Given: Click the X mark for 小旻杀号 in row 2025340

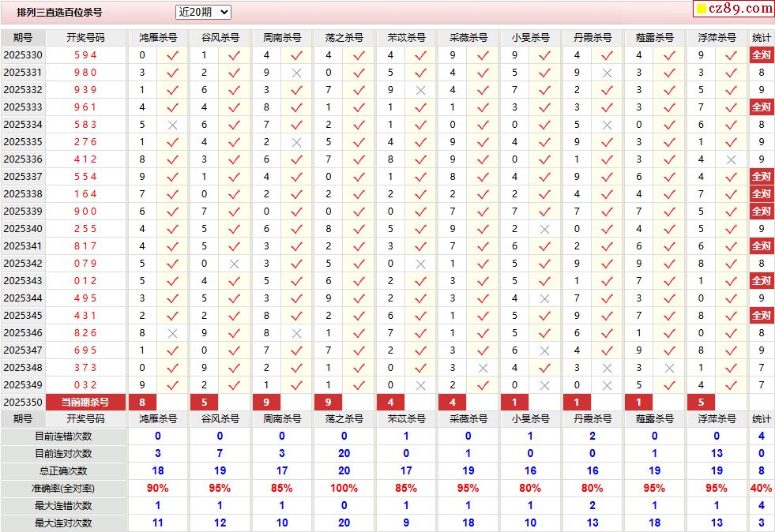Looking at the screenshot, I should 544,229.
